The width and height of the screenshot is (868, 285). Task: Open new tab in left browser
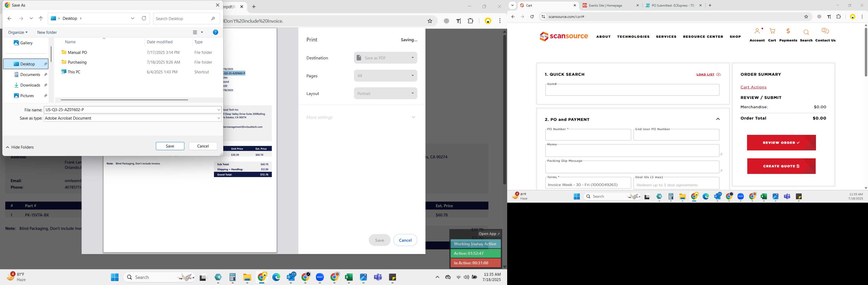(x=254, y=7)
